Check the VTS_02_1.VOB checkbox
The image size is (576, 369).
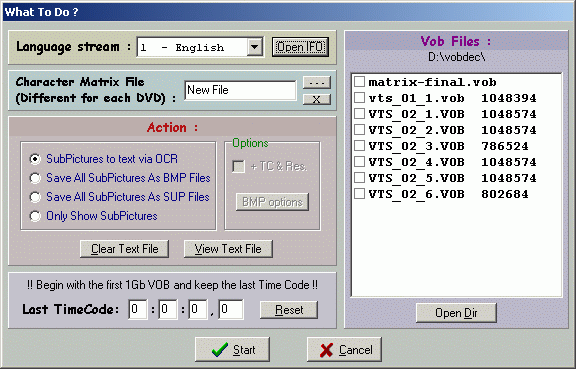[x=359, y=114]
